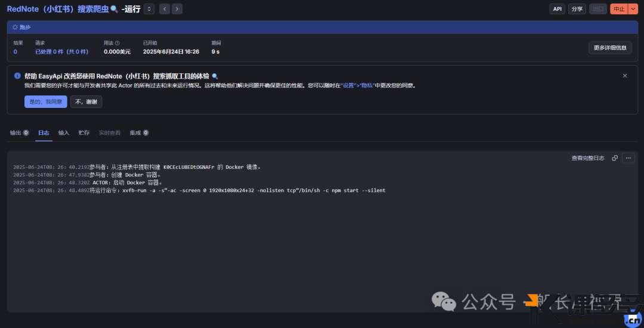This screenshot has width=644, height=328.
Task: Click the copy log icon
Action: (x=615, y=158)
